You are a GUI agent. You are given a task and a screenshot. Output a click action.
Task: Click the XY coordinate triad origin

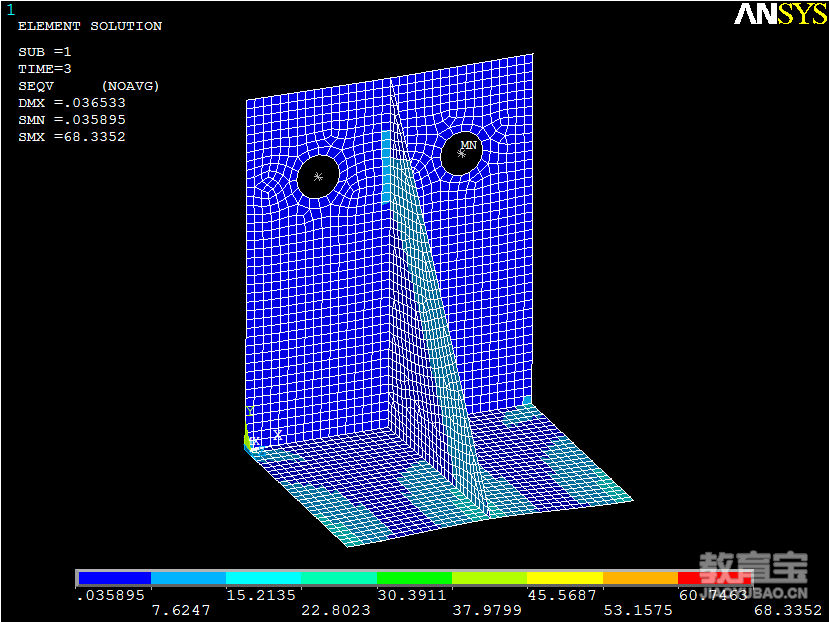pos(254,440)
